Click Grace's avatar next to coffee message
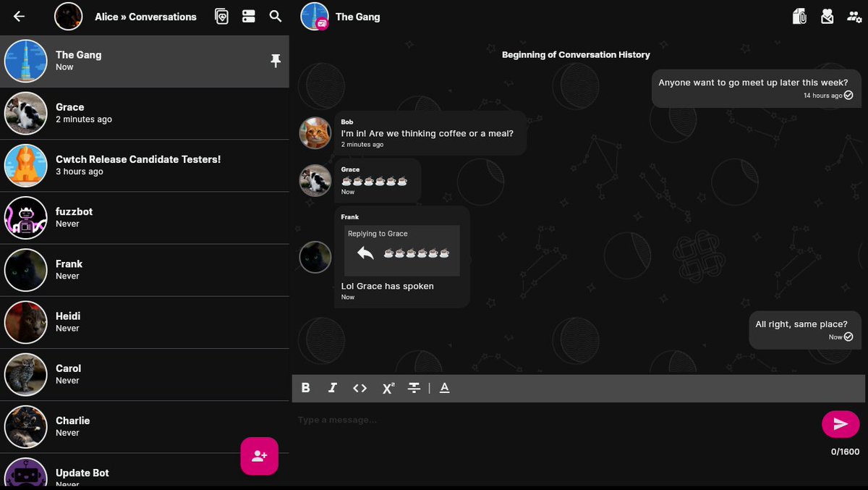The height and width of the screenshot is (490, 868). [315, 181]
